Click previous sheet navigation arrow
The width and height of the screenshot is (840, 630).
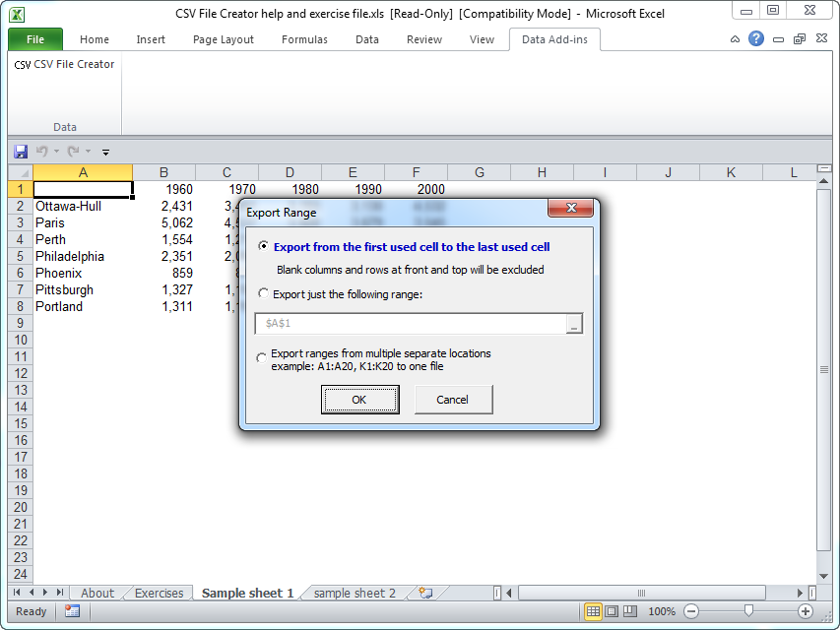coord(32,593)
